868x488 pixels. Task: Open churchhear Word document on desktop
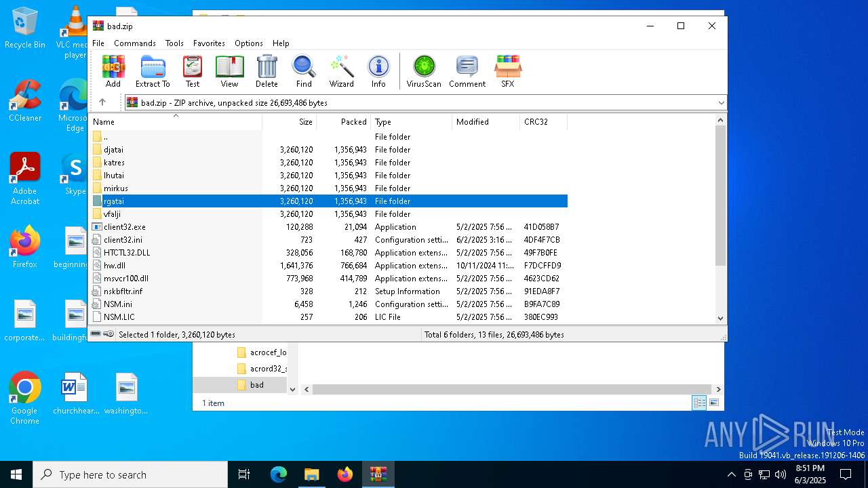pyautogui.click(x=75, y=394)
